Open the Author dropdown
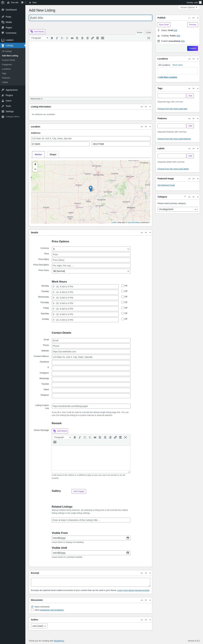This screenshot has height=644, width=203. tap(39, 626)
